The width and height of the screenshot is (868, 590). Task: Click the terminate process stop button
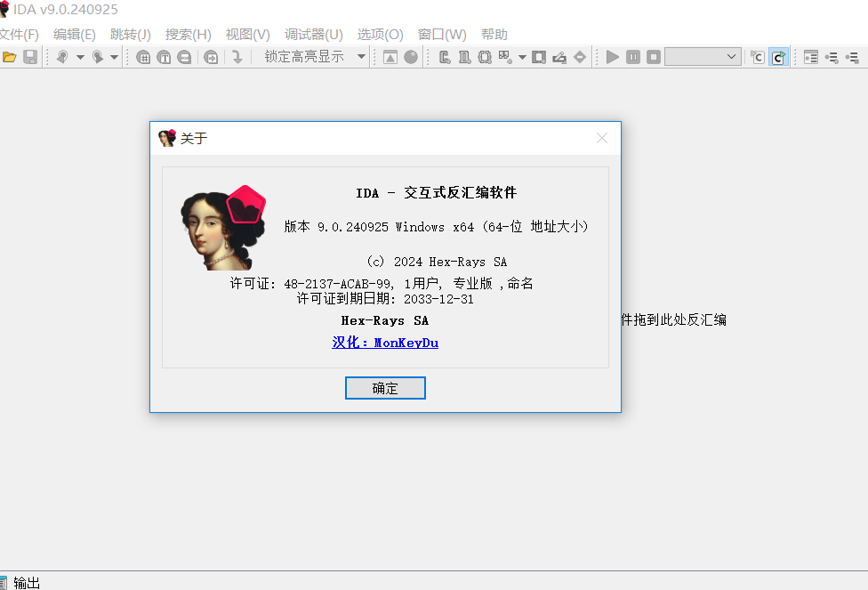pyautogui.click(x=654, y=57)
